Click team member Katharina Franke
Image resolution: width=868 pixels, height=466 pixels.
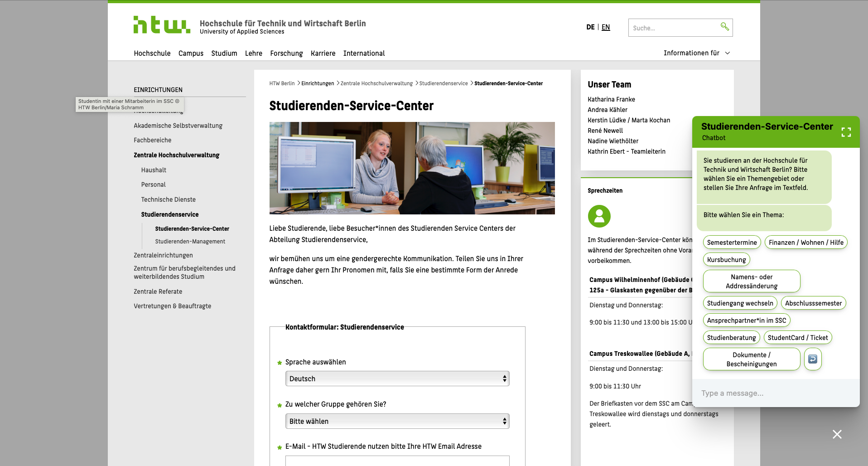611,99
